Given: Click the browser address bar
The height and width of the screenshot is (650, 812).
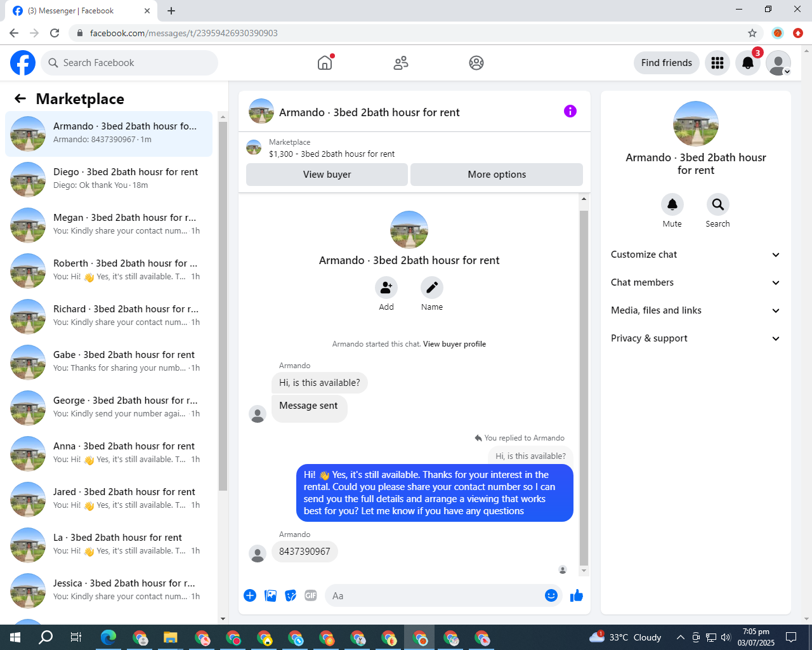Looking at the screenshot, I should [x=406, y=33].
